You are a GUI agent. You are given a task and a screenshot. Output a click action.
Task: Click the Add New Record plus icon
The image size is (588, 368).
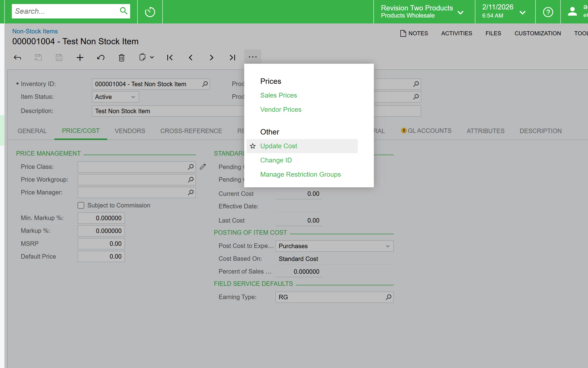80,58
